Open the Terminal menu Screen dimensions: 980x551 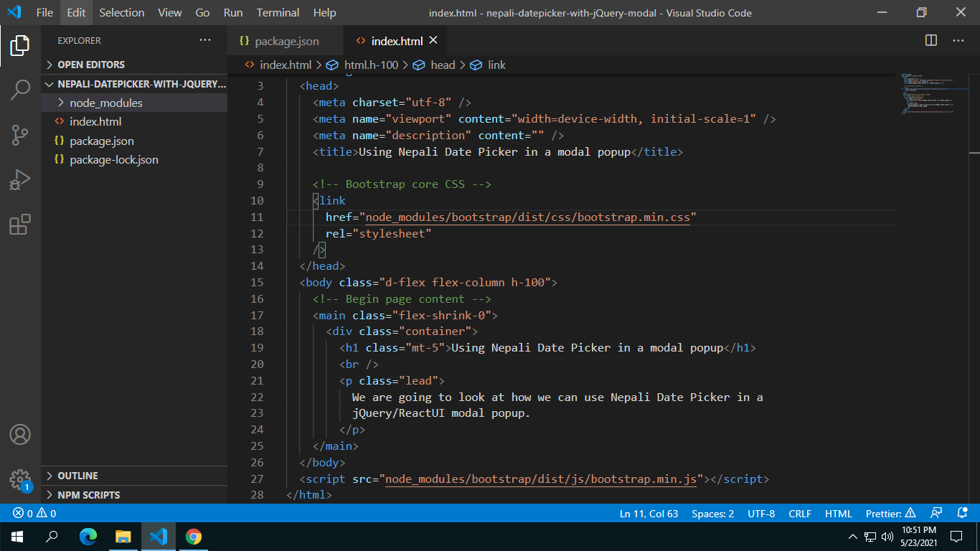tap(278, 12)
